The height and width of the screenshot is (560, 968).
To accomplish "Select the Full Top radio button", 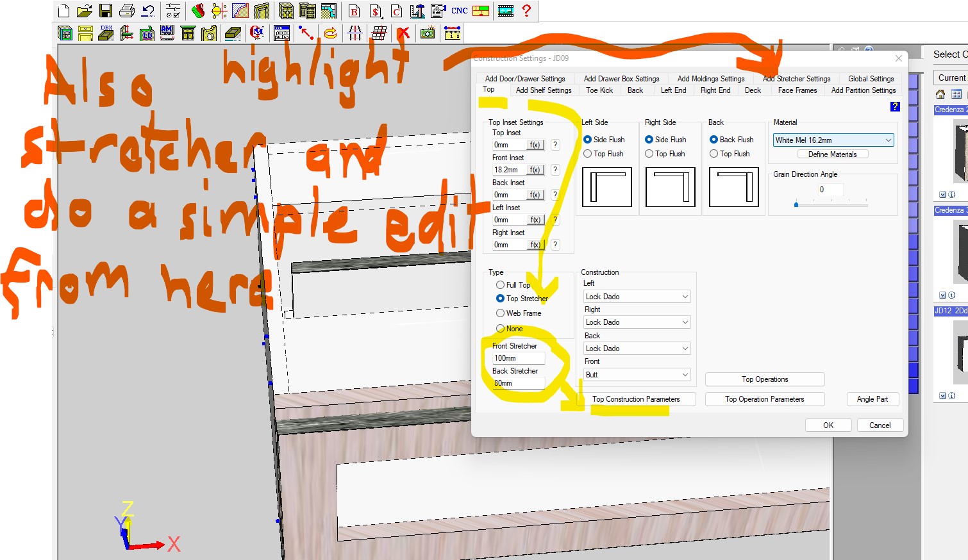I will [501, 285].
